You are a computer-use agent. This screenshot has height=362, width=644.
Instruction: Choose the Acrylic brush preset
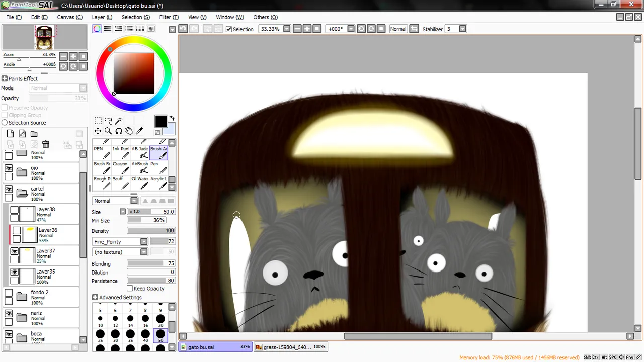[159, 183]
